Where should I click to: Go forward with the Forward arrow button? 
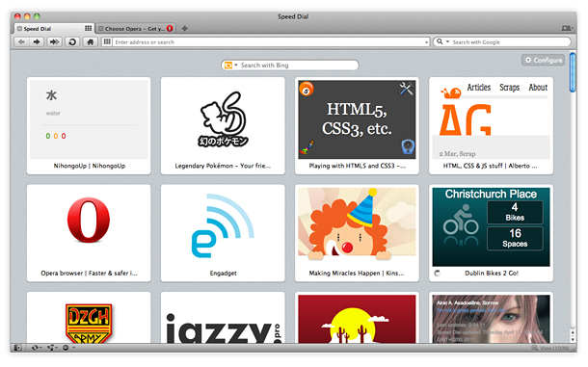coord(37,42)
